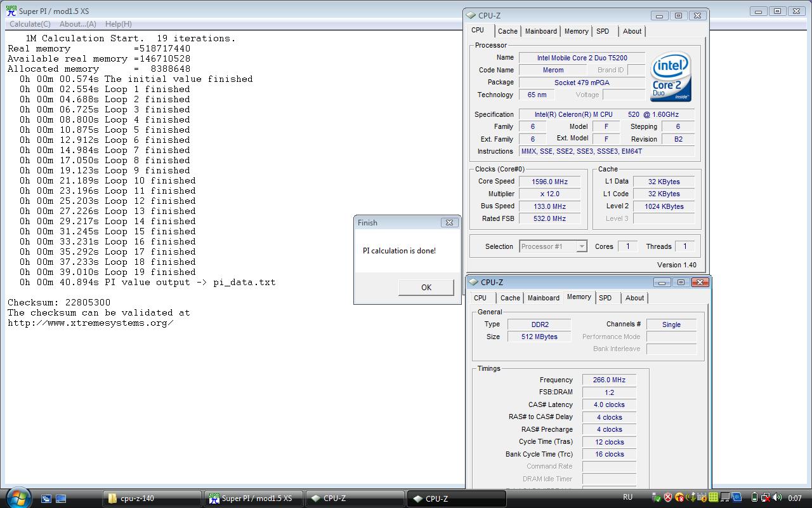Viewport: 812px width, 508px height.
Task: Click the lower CPU-Z window title icon
Action: click(473, 282)
